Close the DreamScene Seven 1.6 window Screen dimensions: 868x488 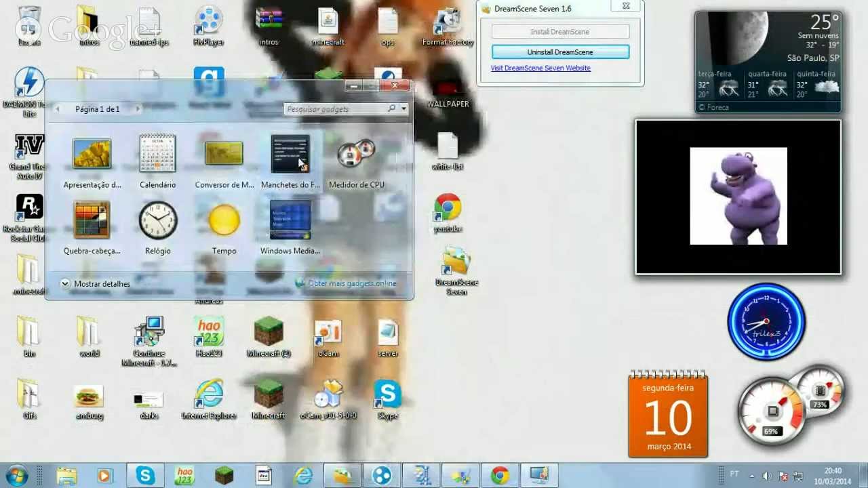pyautogui.click(x=626, y=6)
